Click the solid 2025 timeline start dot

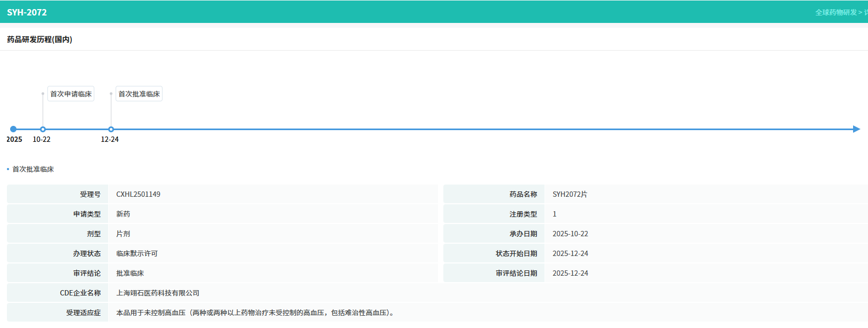point(13,129)
